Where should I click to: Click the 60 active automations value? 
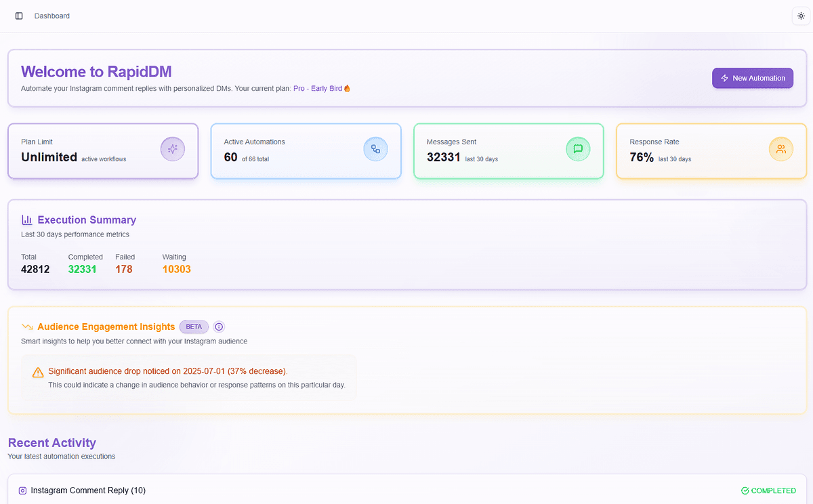point(230,157)
